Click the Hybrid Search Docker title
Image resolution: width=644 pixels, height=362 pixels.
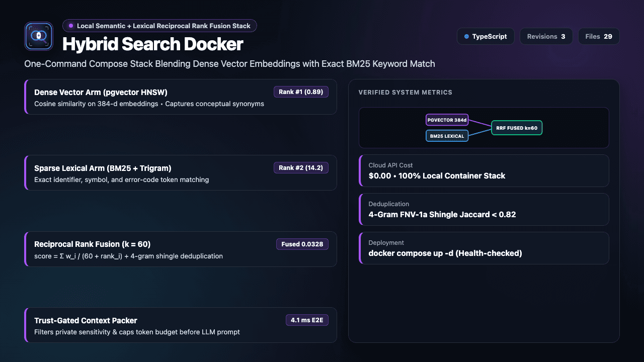pos(153,44)
